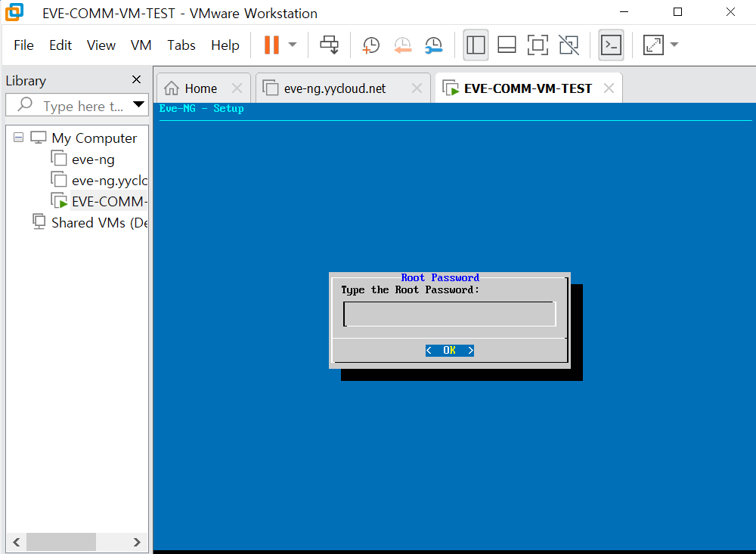Open the Tabs menu
Screen dimensions: 756x554
tap(181, 45)
